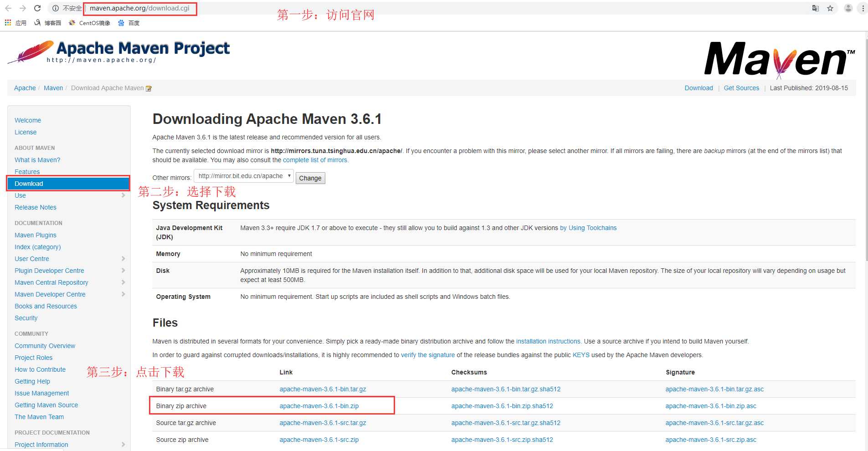Click the browser back arrow
The width and height of the screenshot is (868, 451).
pyautogui.click(x=8, y=8)
